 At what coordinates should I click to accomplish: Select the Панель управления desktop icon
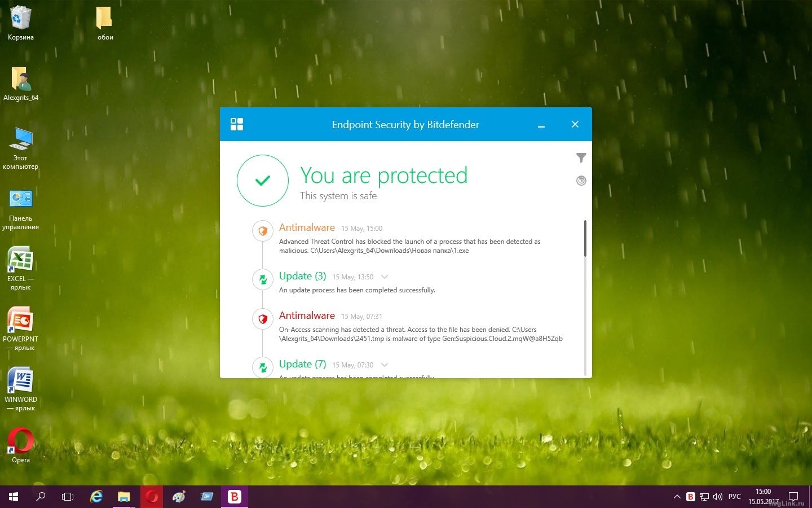pos(21,209)
